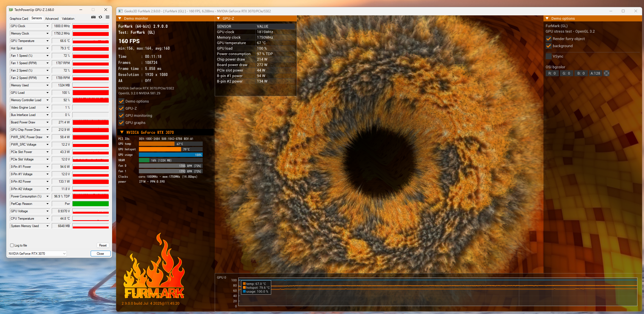
Task: Open the Advanced tab
Action: 52,18
